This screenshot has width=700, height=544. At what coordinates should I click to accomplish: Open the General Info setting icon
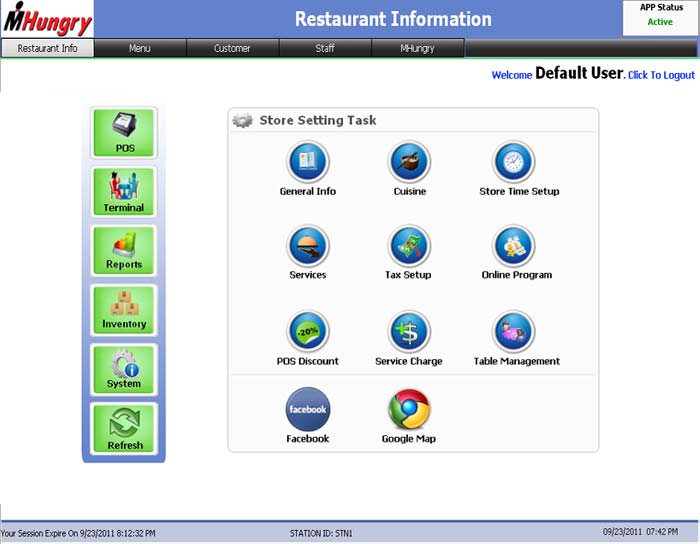(308, 163)
